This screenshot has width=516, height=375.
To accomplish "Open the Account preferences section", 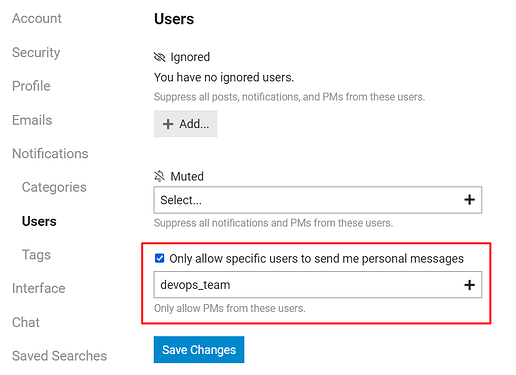I will (x=37, y=18).
